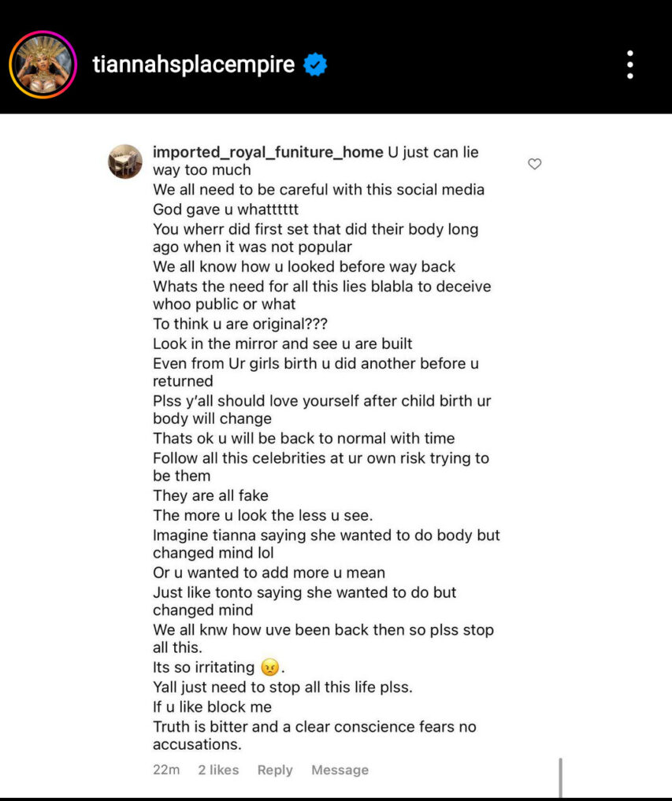Click the text "If u like block me"
The height and width of the screenshot is (801, 672).
[212, 707]
